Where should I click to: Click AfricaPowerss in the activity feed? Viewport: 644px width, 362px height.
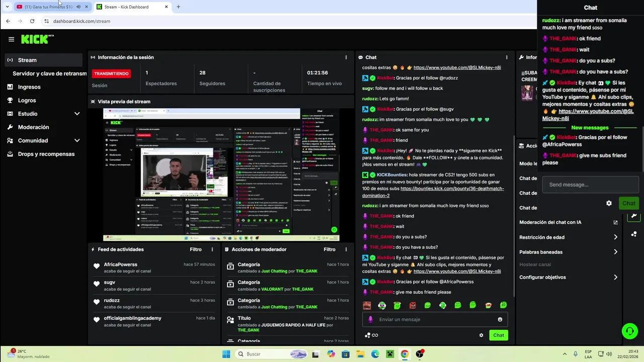(120, 264)
